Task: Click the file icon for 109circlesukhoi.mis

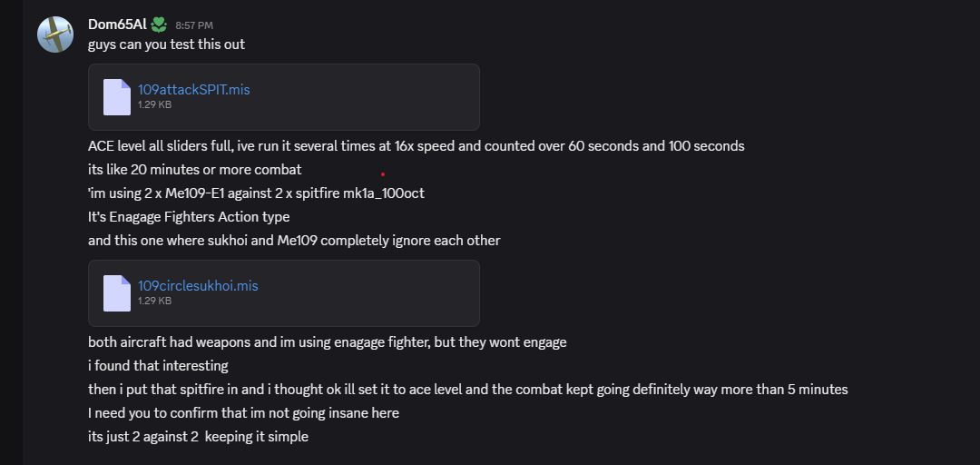Action: [117, 293]
